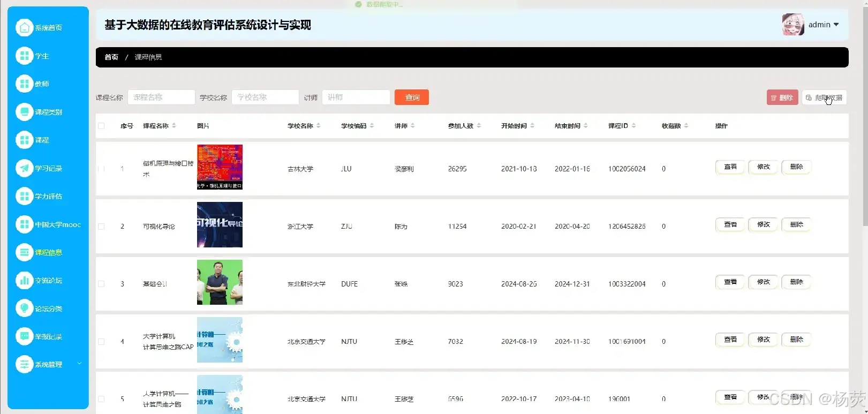Screen dimensions: 868x414
Task: Click the 系统管理 sliders icon
Action: click(24, 364)
